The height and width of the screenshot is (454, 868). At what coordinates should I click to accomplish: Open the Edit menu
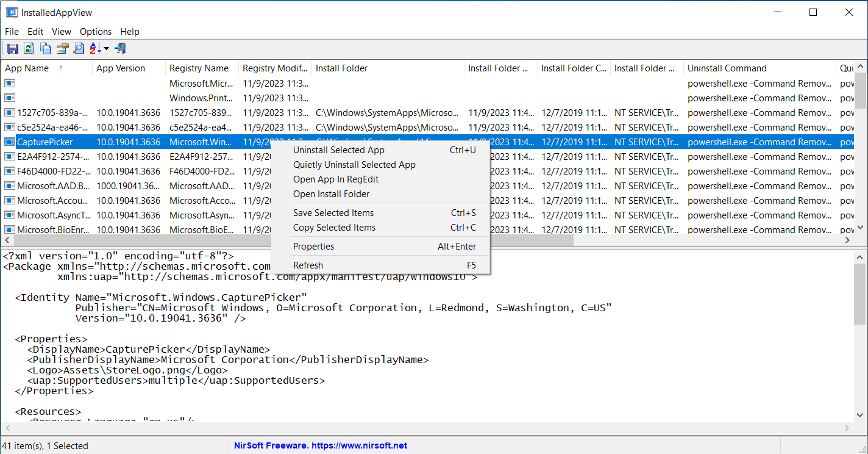[x=35, y=32]
